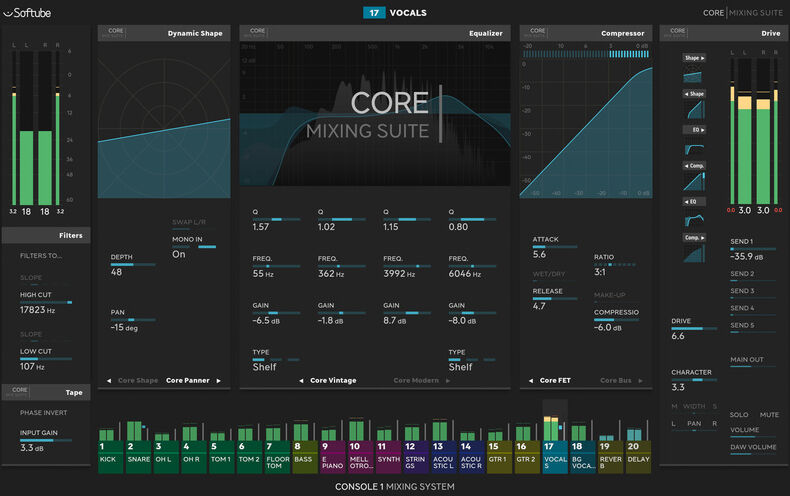Select Core FET compressor

click(555, 381)
